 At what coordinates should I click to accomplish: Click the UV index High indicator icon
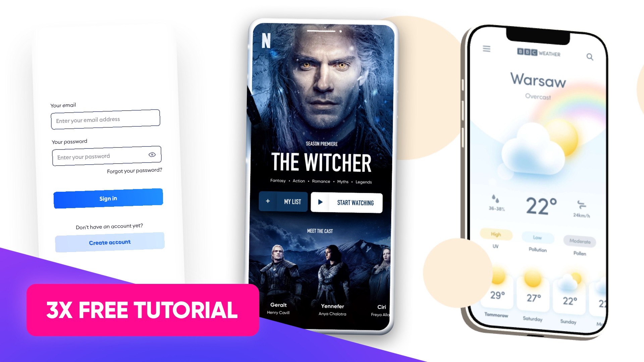point(495,234)
